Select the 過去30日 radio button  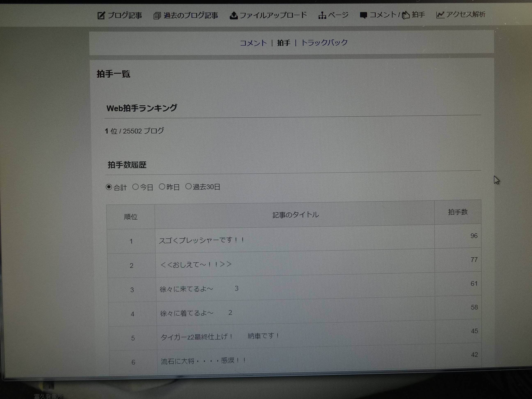(x=189, y=186)
